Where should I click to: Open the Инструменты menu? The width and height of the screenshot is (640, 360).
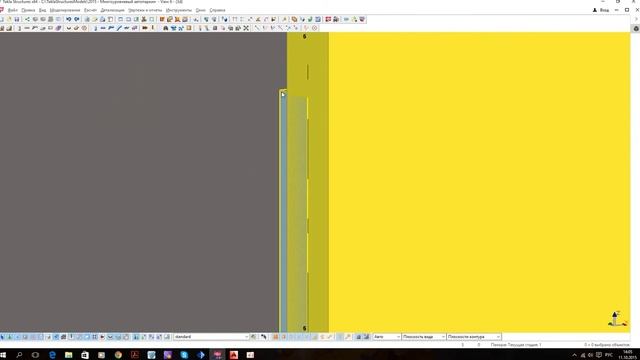[178, 10]
